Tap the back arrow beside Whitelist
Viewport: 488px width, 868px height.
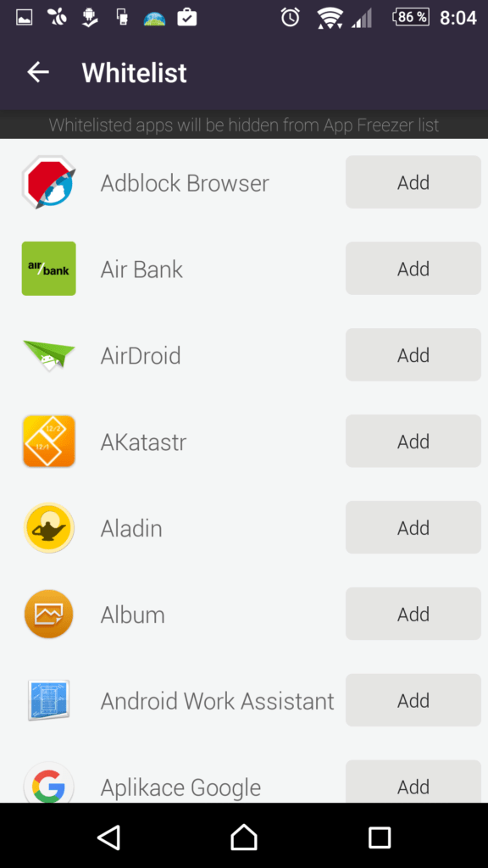click(x=38, y=73)
